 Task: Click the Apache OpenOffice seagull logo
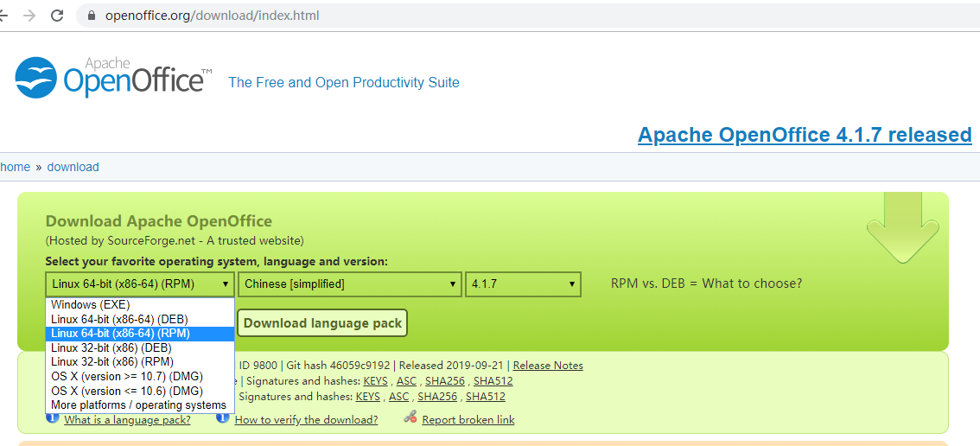36,78
